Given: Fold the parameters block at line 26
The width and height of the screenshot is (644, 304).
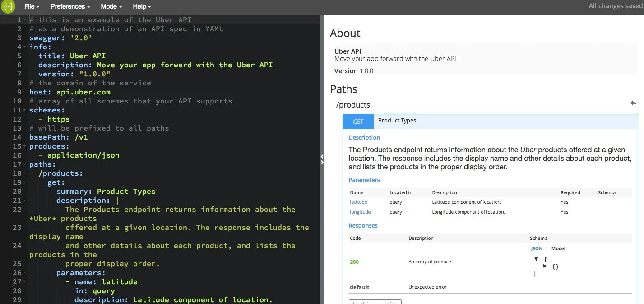Looking at the screenshot, I should tap(25, 273).
